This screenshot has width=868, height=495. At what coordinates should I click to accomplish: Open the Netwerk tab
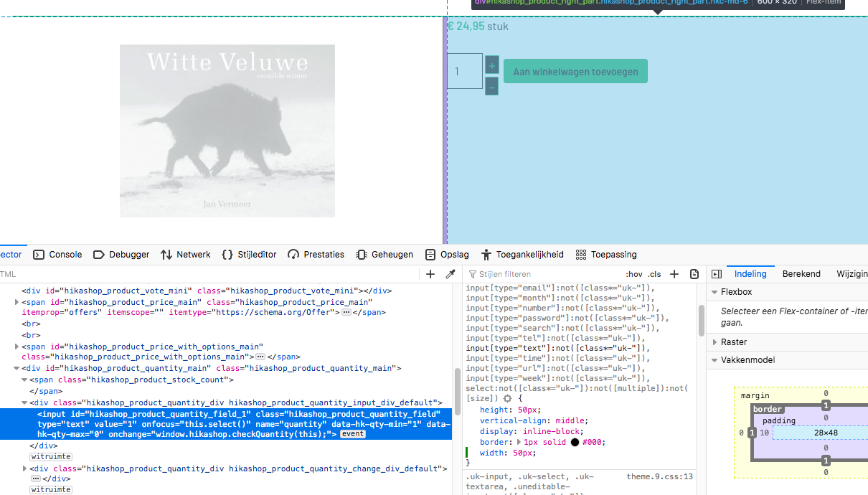click(x=186, y=255)
